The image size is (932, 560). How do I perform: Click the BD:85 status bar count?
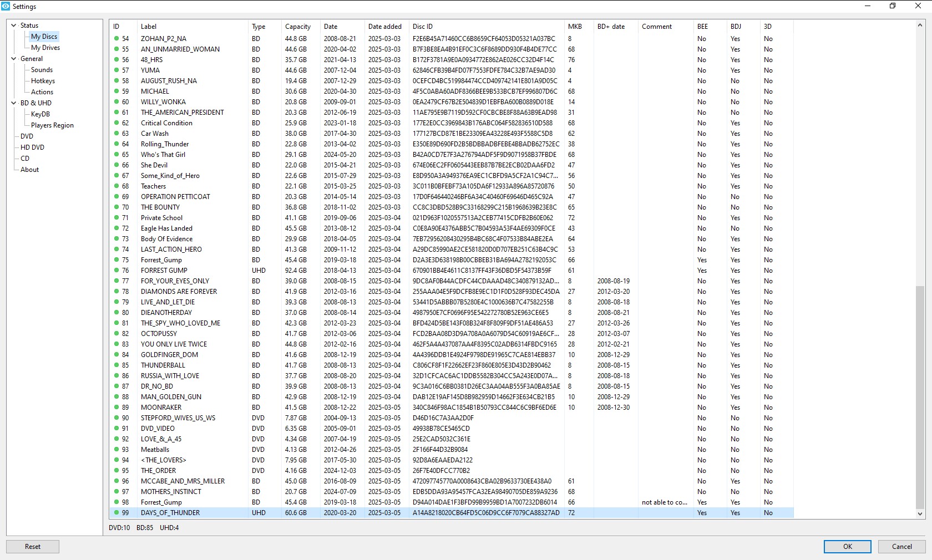click(145, 528)
